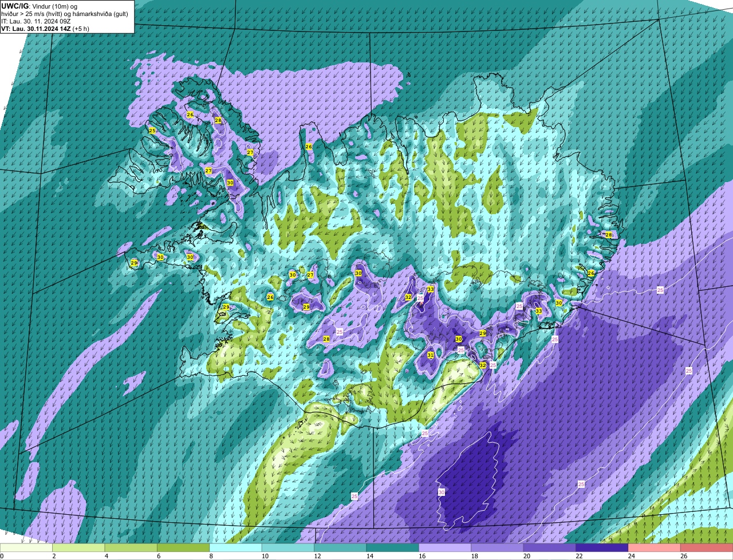Image resolution: width=733 pixels, height=560 pixels.
Task: Click the '26' tick label on color scale
Action: [x=683, y=556]
